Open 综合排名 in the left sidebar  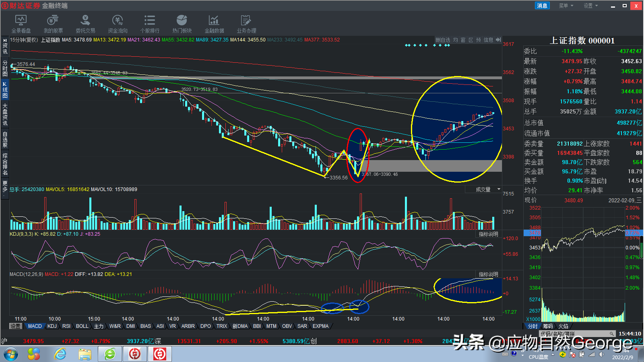click(5, 164)
